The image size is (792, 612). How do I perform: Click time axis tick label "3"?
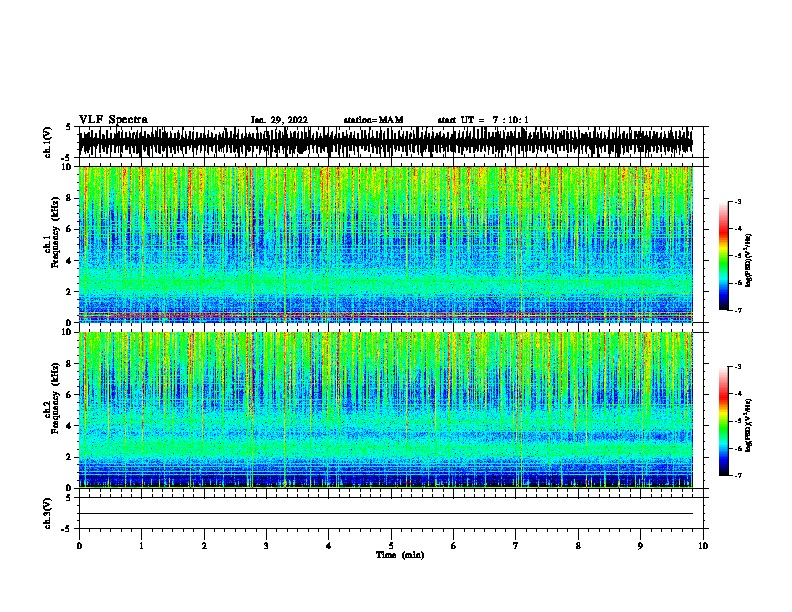tap(266, 546)
